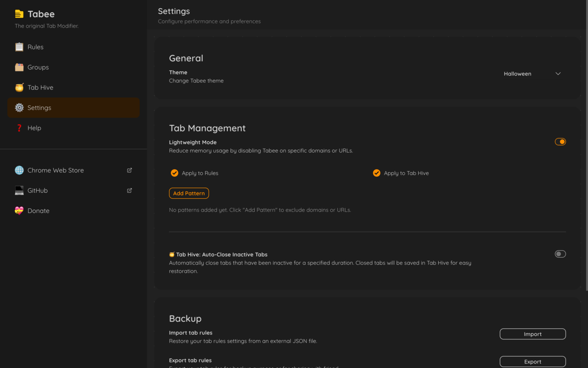Uncheck the Apply to Tab Hive checkbox
This screenshot has width=588, height=368.
coord(377,173)
